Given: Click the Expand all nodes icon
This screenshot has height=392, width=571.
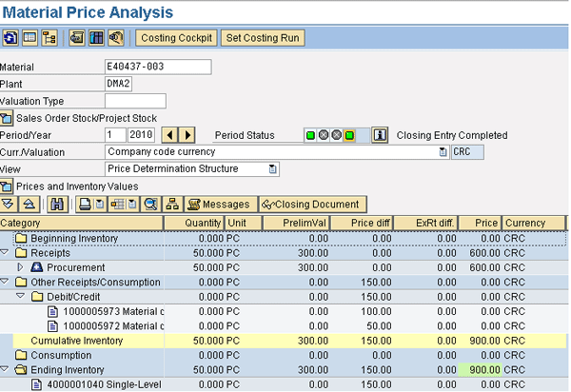Looking at the screenshot, I should click(x=9, y=205).
